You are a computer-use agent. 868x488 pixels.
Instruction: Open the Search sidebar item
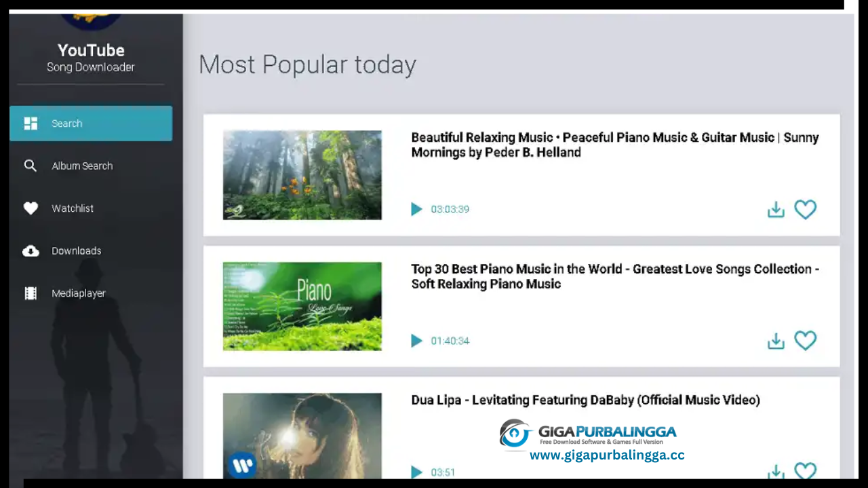coord(91,124)
